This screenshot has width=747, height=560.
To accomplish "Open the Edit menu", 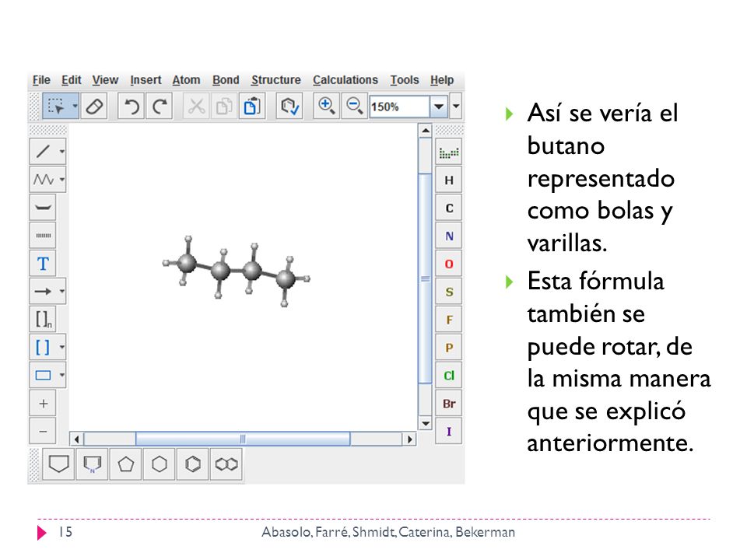I will pos(72,80).
